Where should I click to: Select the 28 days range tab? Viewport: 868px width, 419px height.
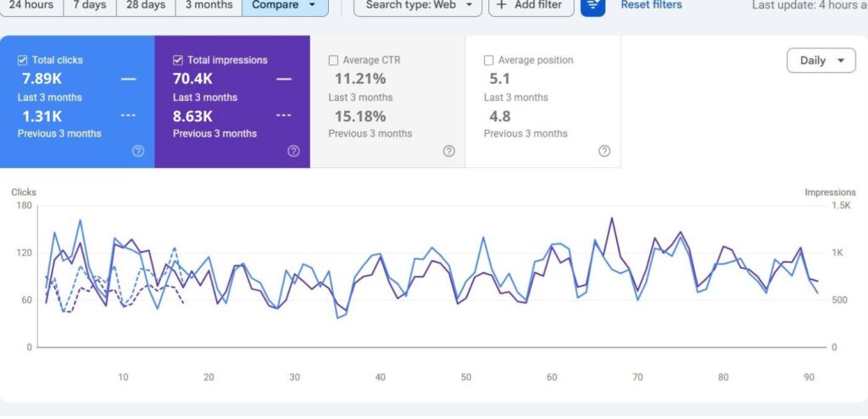(x=146, y=6)
